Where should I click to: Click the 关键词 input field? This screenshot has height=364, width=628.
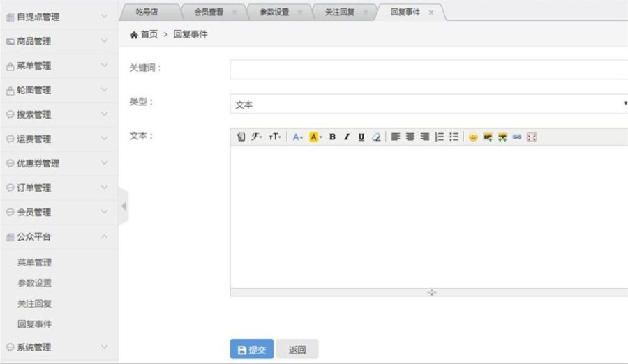(x=428, y=70)
